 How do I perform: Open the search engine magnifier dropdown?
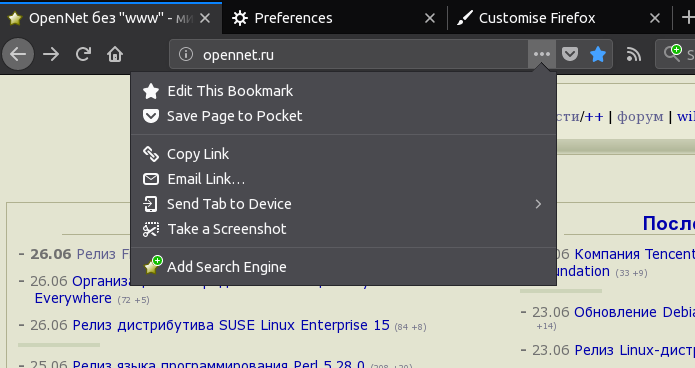[x=672, y=53]
